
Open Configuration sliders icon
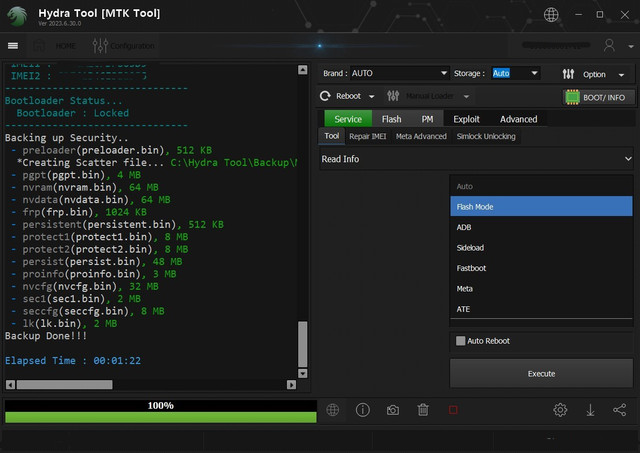pyautogui.click(x=100, y=46)
